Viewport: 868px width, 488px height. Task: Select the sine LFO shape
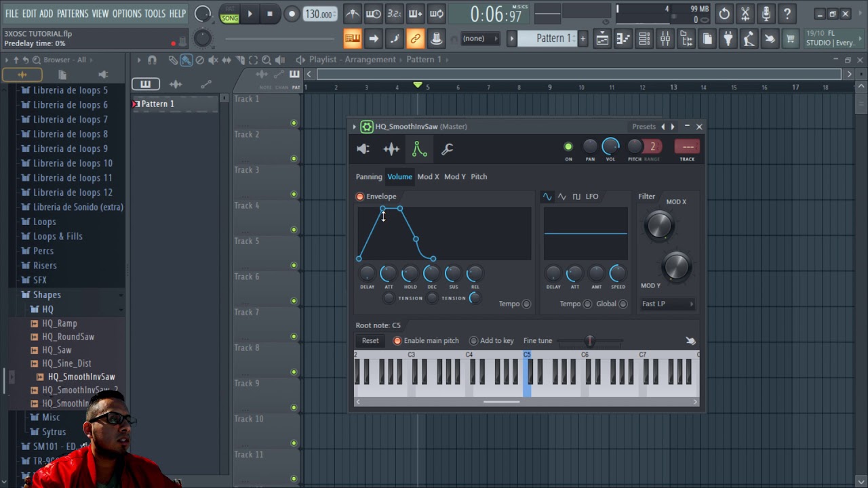[x=547, y=197]
